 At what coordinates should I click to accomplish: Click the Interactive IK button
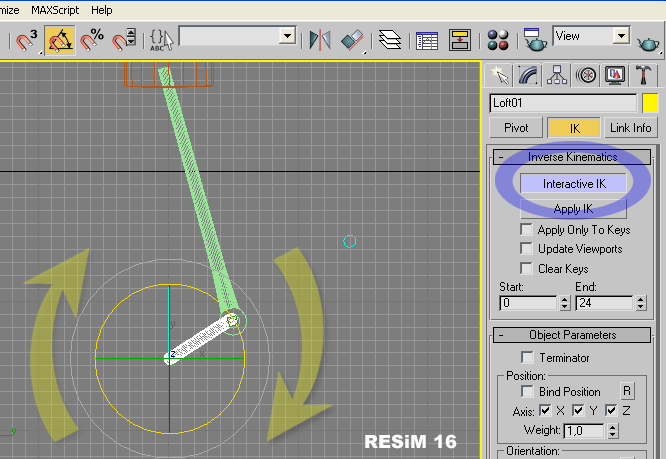(x=574, y=184)
